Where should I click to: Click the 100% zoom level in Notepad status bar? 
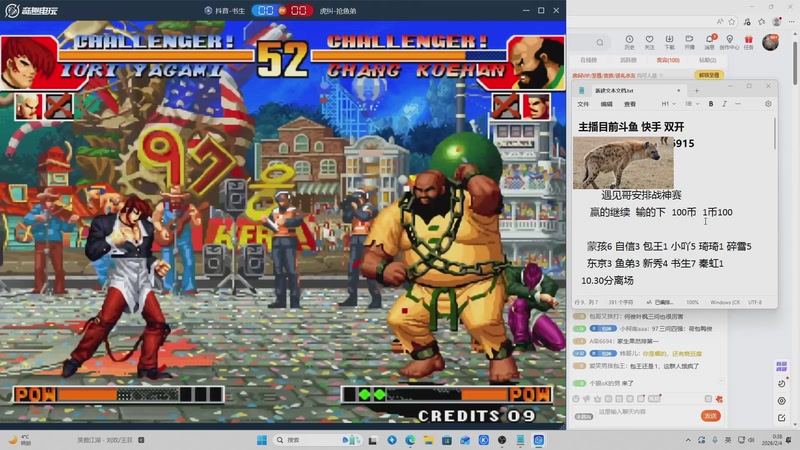pos(692,303)
